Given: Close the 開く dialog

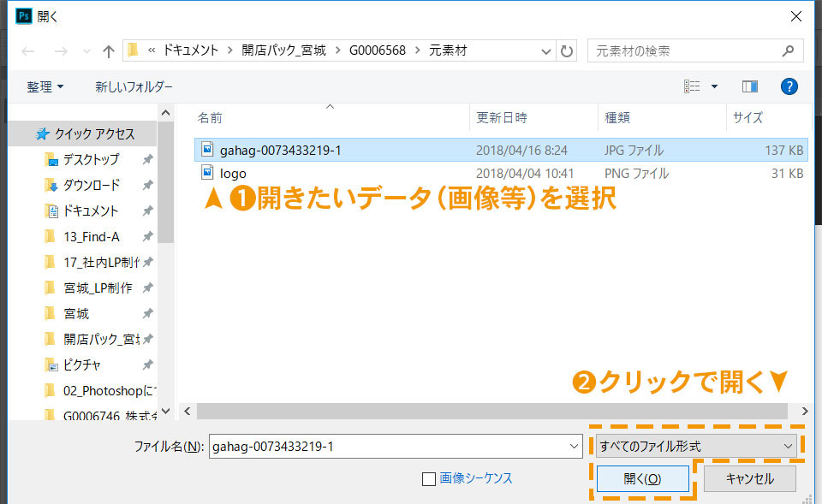Looking at the screenshot, I should [795, 16].
